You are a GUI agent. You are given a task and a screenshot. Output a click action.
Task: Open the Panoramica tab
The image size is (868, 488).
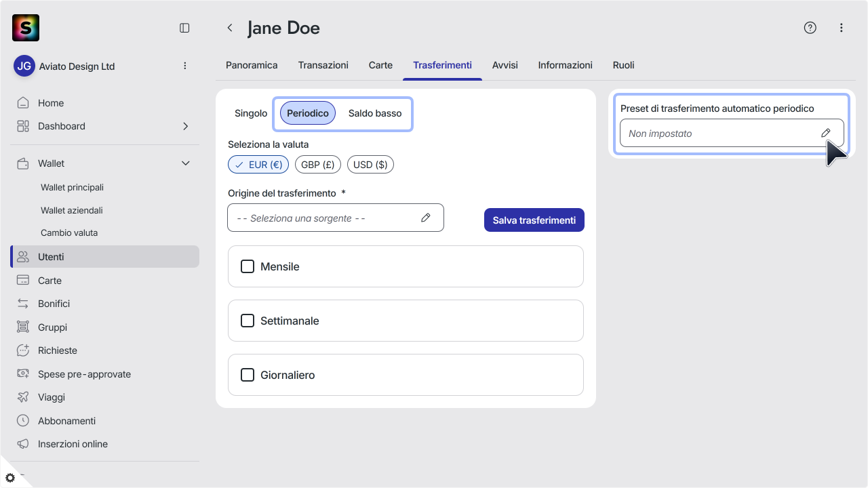coord(252,65)
